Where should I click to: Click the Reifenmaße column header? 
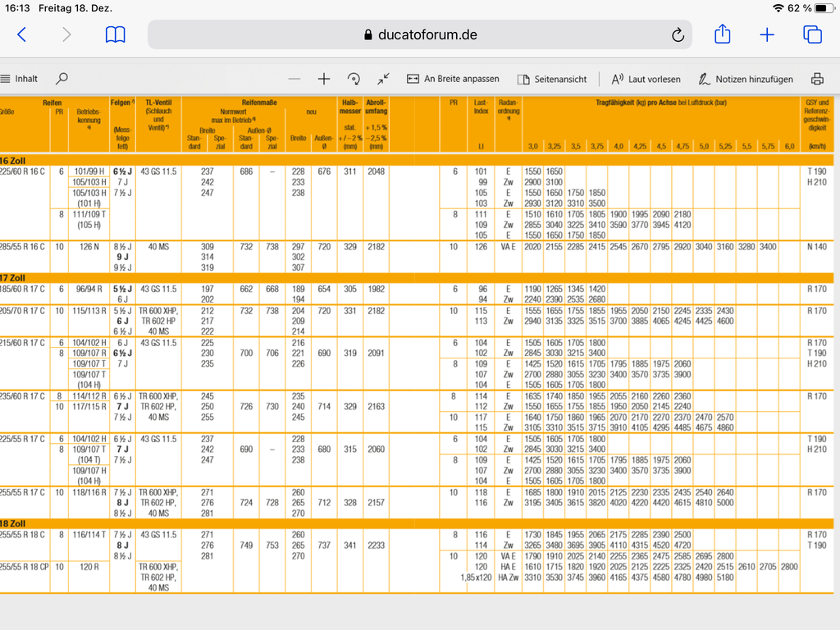[258, 103]
